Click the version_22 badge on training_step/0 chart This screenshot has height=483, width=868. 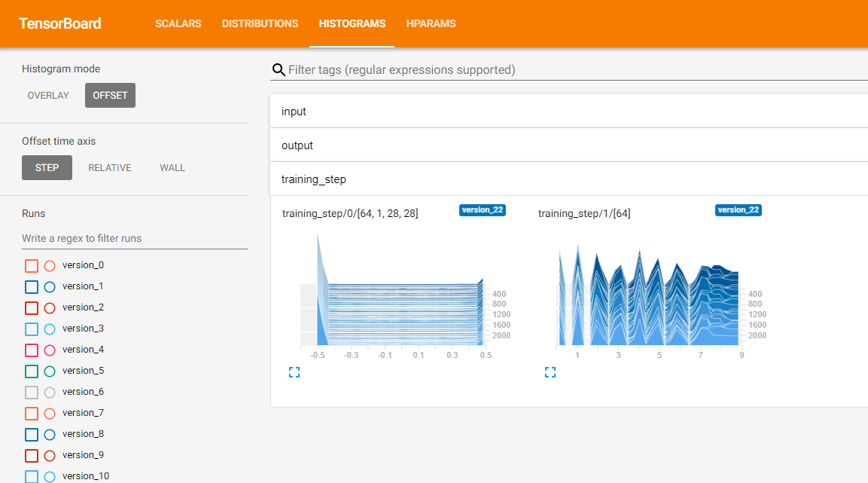pyautogui.click(x=482, y=210)
